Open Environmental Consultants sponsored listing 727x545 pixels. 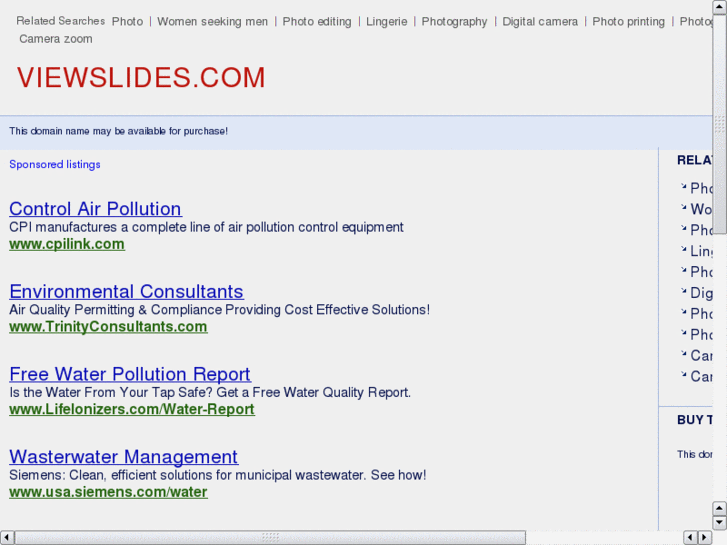coord(126,292)
